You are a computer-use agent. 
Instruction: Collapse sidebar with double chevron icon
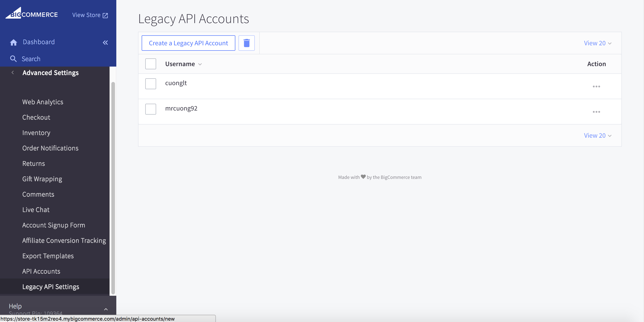tap(105, 43)
